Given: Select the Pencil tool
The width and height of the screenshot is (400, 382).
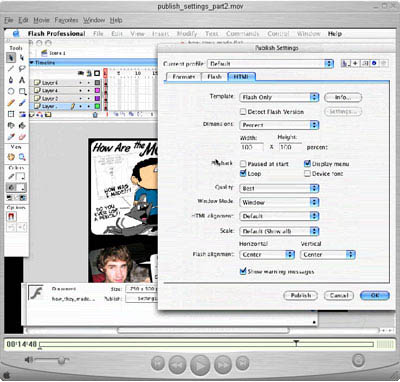Looking at the screenshot, I should click(x=11, y=103).
